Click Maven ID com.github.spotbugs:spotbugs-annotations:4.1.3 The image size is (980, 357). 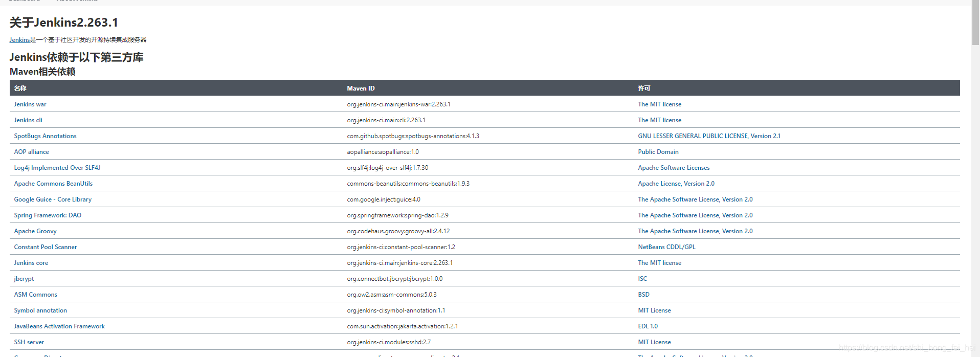pyautogui.click(x=413, y=136)
